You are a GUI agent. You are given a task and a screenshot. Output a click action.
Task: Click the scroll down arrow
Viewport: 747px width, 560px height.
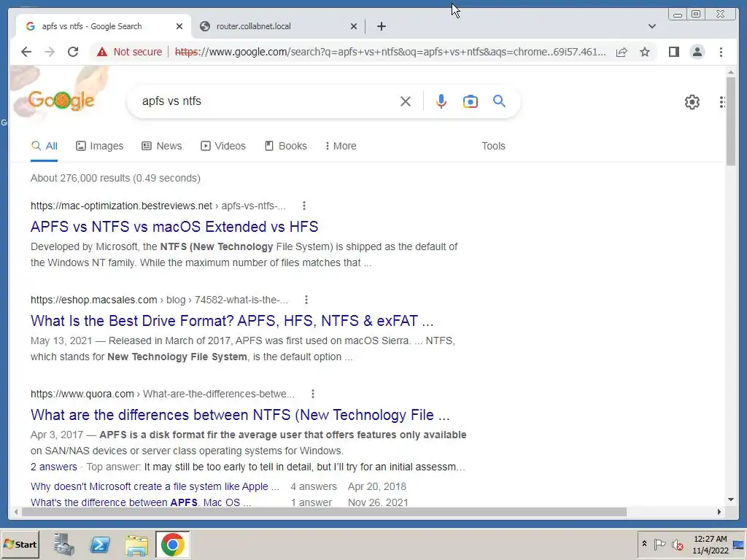[x=731, y=499]
